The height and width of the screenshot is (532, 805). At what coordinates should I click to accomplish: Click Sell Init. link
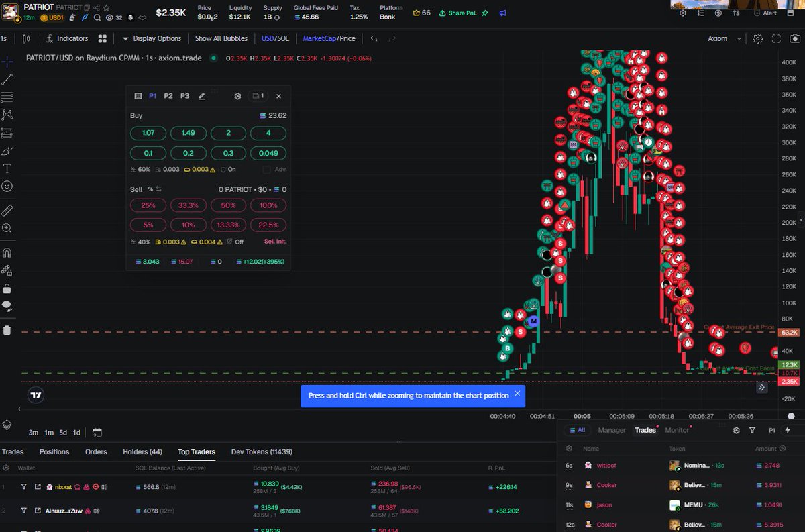275,242
